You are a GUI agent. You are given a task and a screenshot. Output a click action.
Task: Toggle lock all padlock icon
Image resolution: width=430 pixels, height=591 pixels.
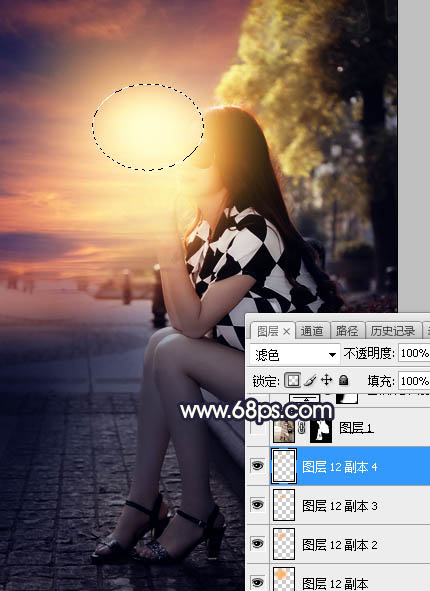coord(343,380)
